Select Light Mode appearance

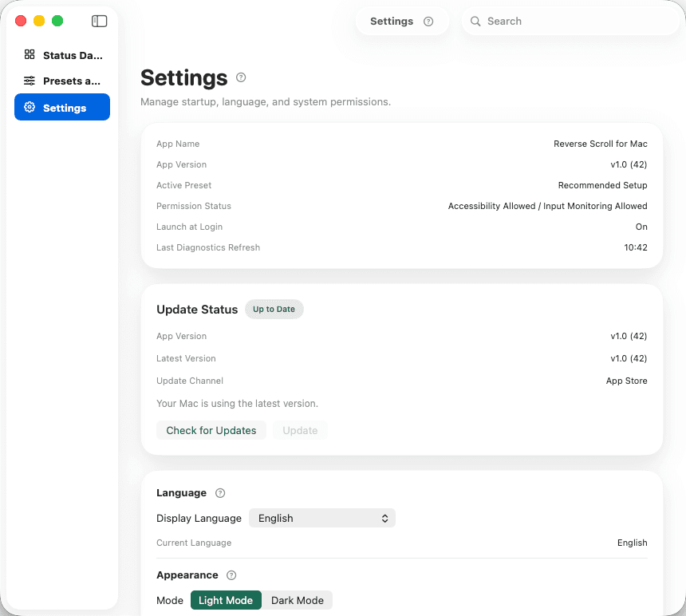click(x=226, y=600)
